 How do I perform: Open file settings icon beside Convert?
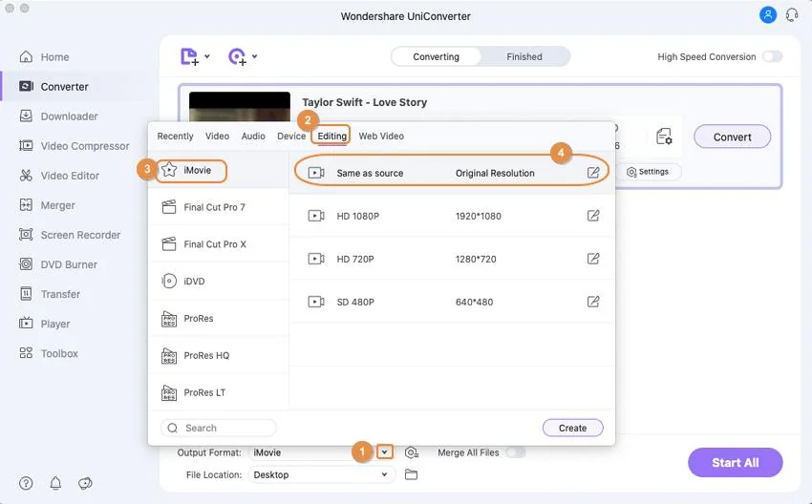pos(664,136)
